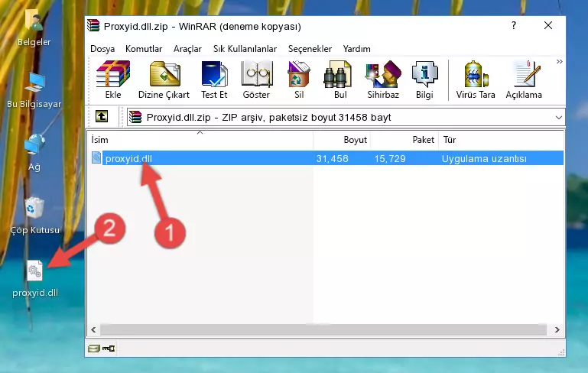This screenshot has width=588, height=373.
Task: Open the Yardım menu
Action: point(356,49)
